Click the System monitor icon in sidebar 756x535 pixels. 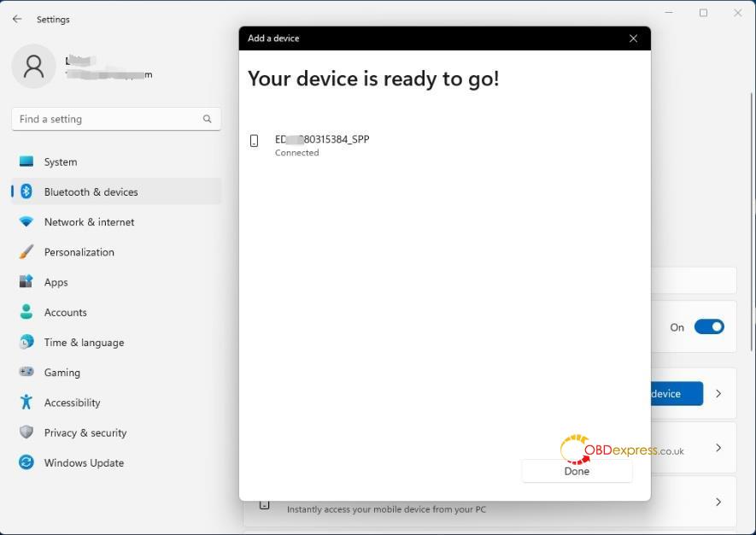click(x=26, y=162)
